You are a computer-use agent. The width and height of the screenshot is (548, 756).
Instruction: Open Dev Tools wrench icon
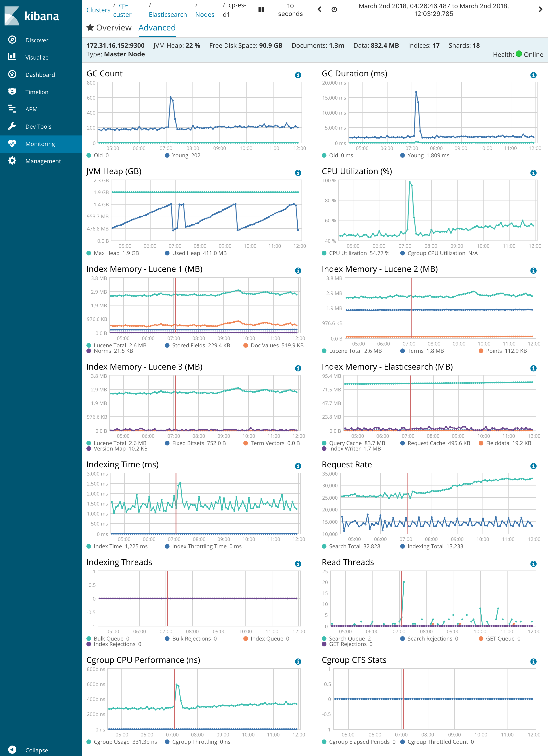[12, 126]
